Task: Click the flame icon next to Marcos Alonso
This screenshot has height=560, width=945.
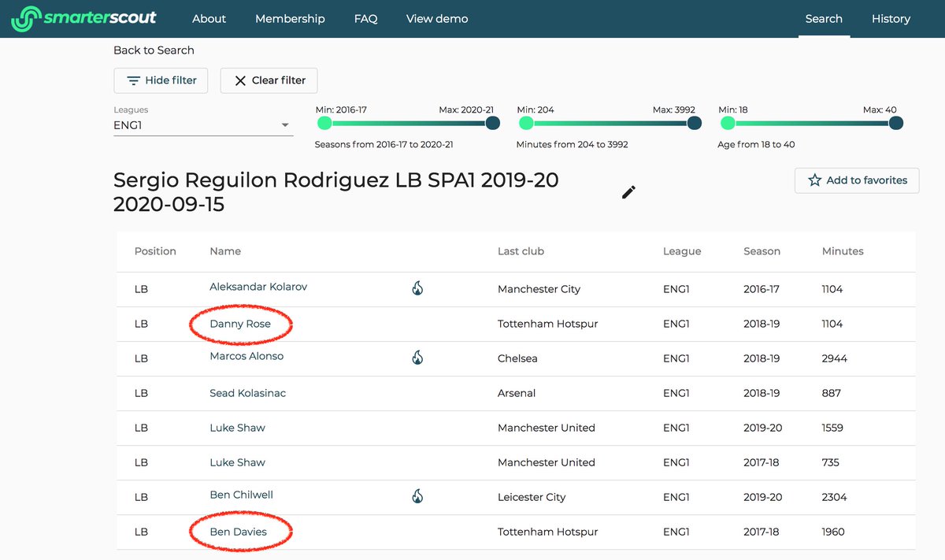Action: click(x=417, y=358)
